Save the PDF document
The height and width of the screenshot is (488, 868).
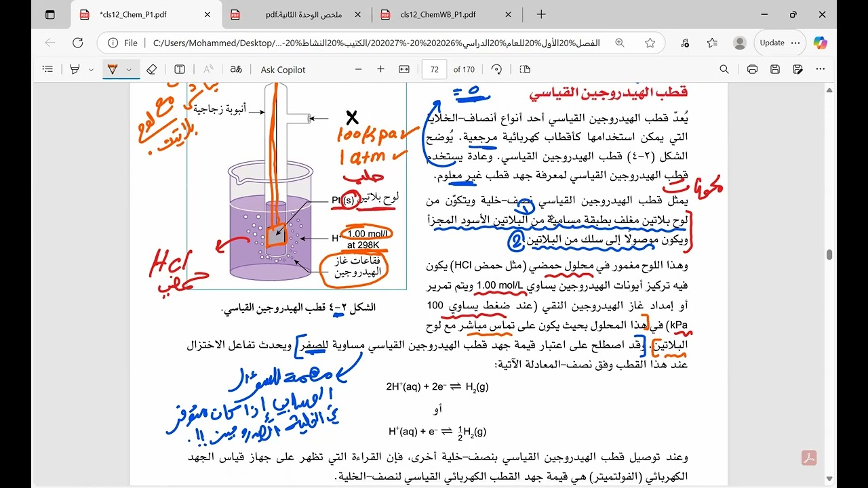(x=775, y=69)
